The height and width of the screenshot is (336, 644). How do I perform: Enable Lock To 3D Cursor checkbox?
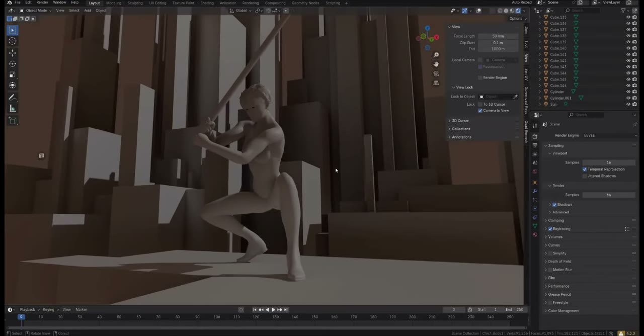[x=480, y=105]
